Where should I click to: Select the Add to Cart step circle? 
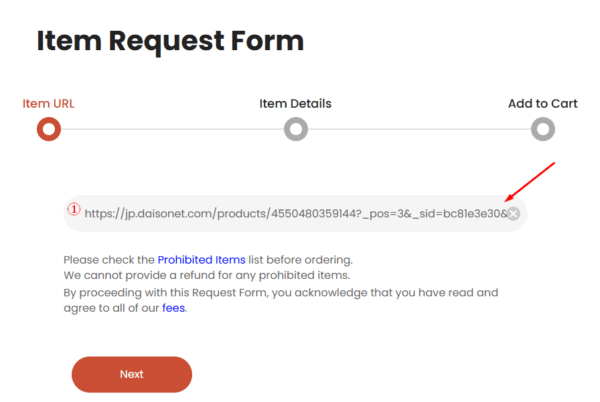(542, 129)
